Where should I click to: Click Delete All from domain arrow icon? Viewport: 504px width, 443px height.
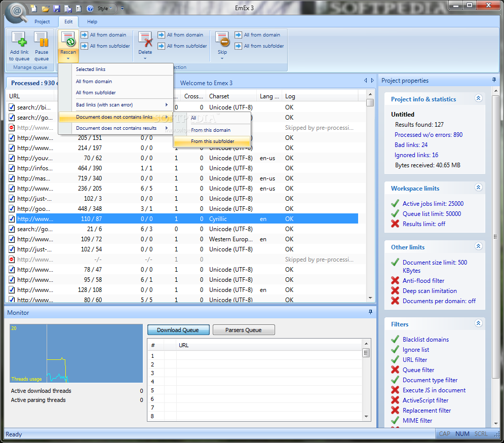(162, 35)
